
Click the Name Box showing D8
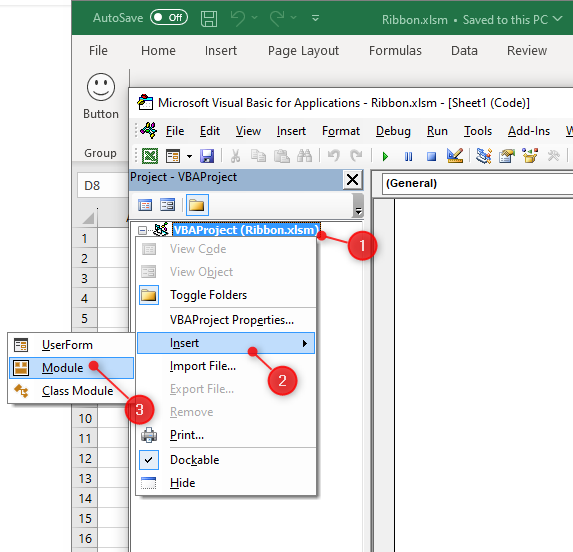(102, 186)
